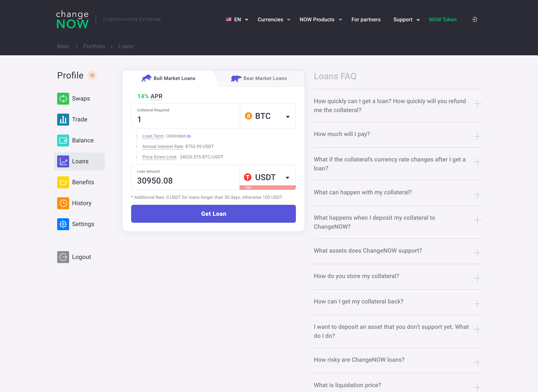Open the Trade section icon
The image size is (538, 392).
tap(63, 119)
